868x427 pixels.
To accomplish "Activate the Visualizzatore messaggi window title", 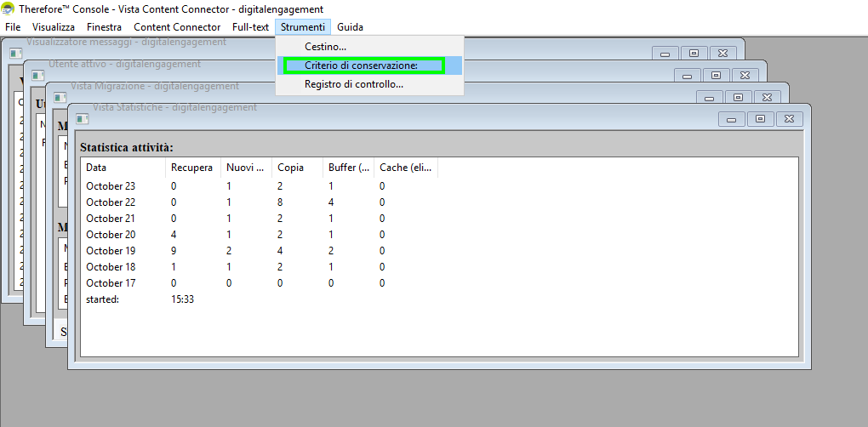I will pos(126,42).
